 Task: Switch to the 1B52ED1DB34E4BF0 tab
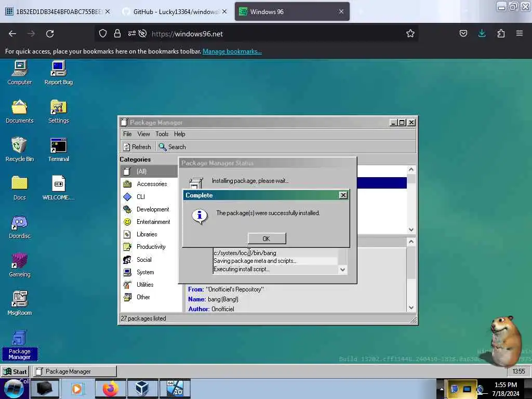click(58, 12)
